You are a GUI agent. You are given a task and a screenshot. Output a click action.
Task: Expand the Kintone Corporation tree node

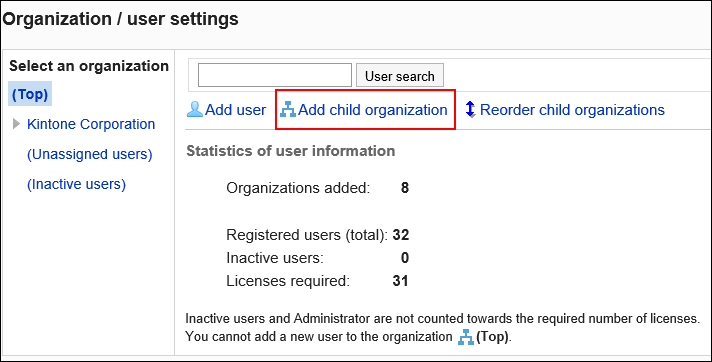[17, 124]
